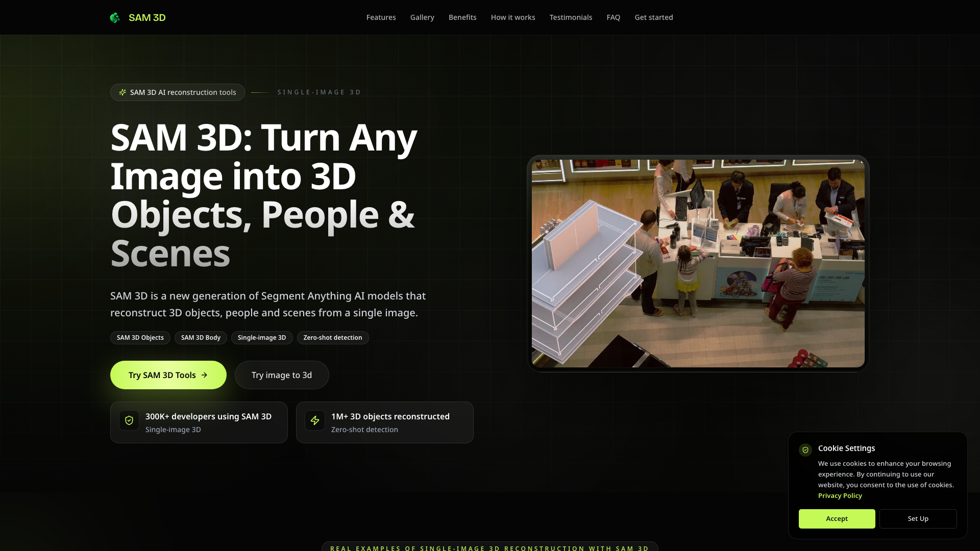The image size is (980, 551).
Task: Click the Try image to 3d button
Action: tap(282, 375)
